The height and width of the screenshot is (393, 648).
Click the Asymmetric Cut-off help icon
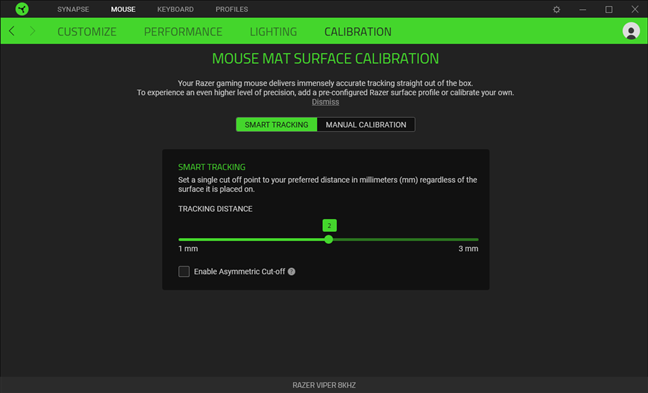pyautogui.click(x=291, y=272)
